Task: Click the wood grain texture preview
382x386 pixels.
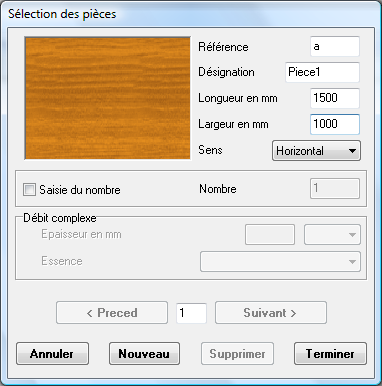Action: pyautogui.click(x=108, y=98)
